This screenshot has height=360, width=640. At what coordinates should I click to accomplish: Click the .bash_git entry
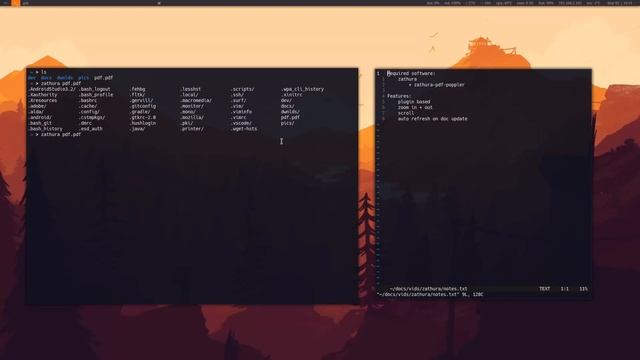click(x=40, y=123)
